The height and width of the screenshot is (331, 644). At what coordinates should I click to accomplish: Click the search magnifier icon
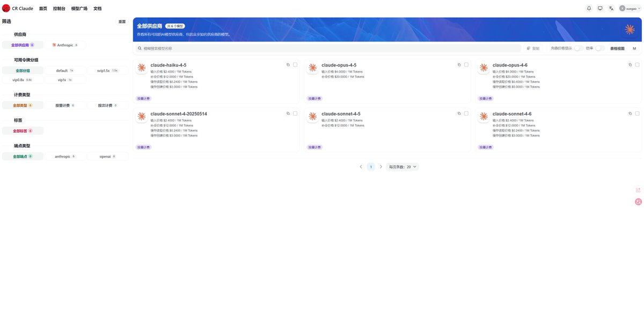[140, 48]
